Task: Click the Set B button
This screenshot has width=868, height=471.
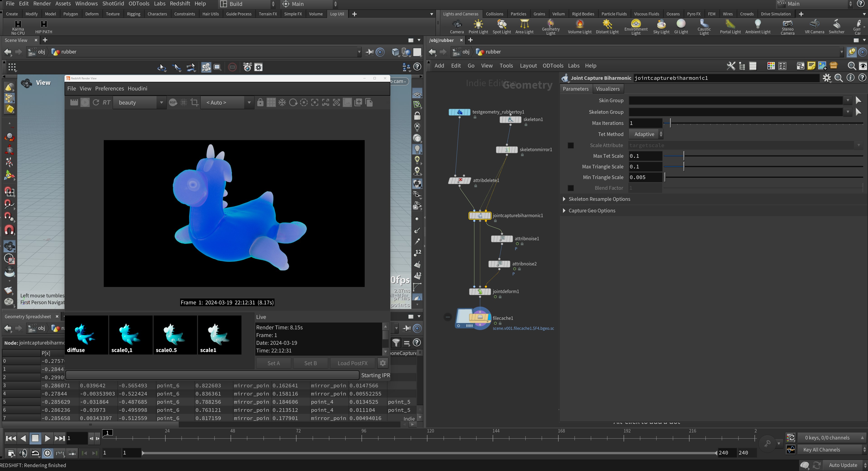Action: (x=310, y=363)
